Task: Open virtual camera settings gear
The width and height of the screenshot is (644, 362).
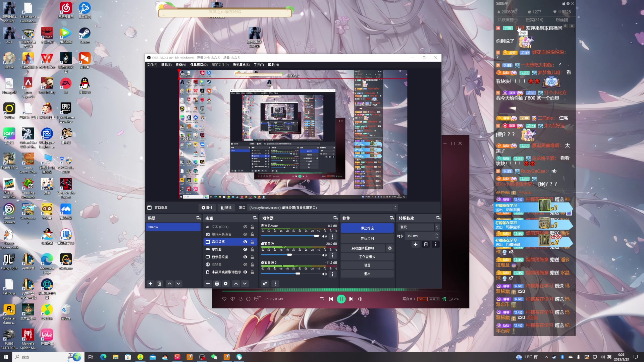Action: click(390, 248)
